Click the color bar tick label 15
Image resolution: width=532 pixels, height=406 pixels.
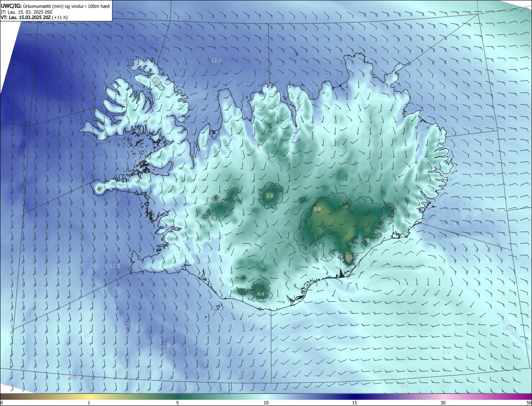(x=355, y=403)
